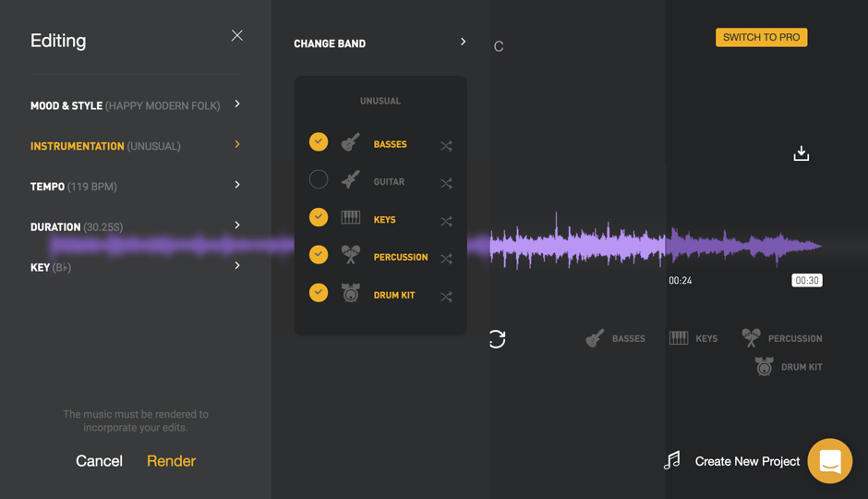Click the drum kit icon in band list
This screenshot has width=868, height=499.
point(350,292)
